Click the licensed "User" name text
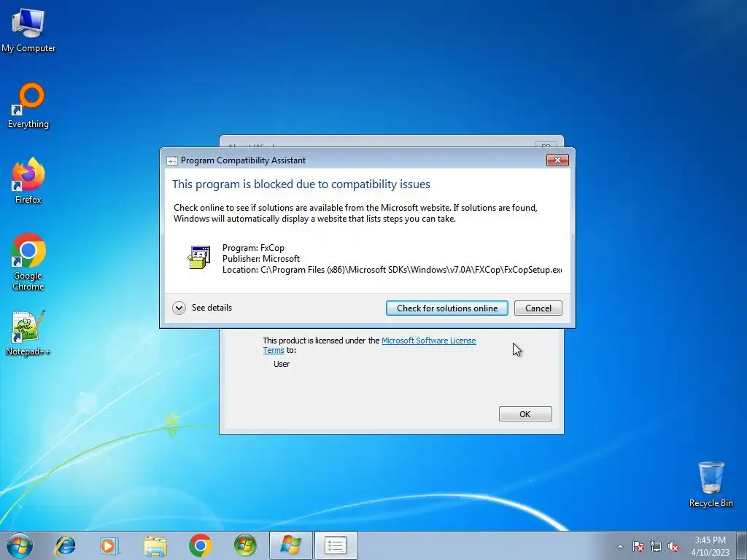The width and height of the screenshot is (747, 560). click(282, 364)
